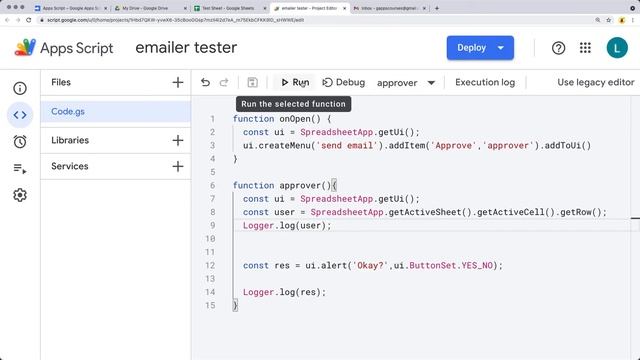This screenshot has width=640, height=360.
Task: Open the Execution log
Action: pyautogui.click(x=485, y=82)
